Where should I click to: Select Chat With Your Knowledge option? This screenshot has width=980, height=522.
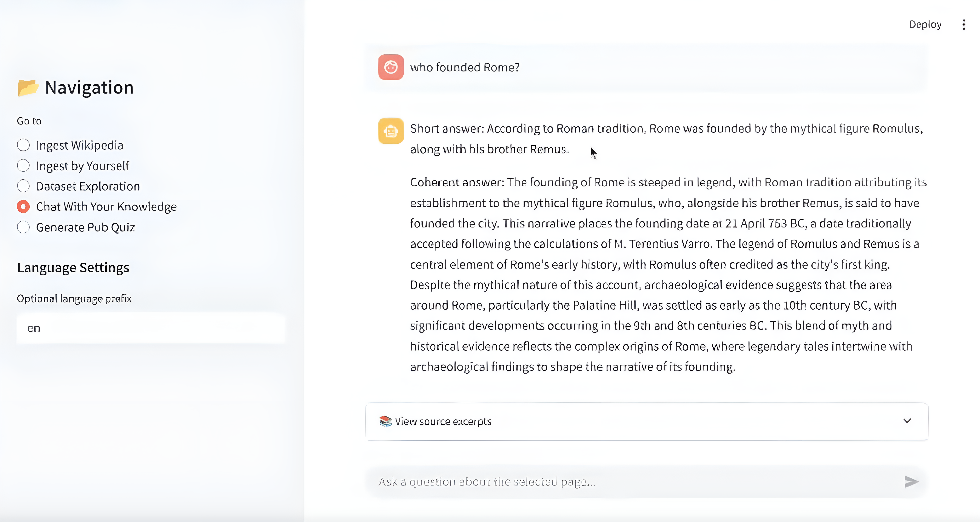24,207
